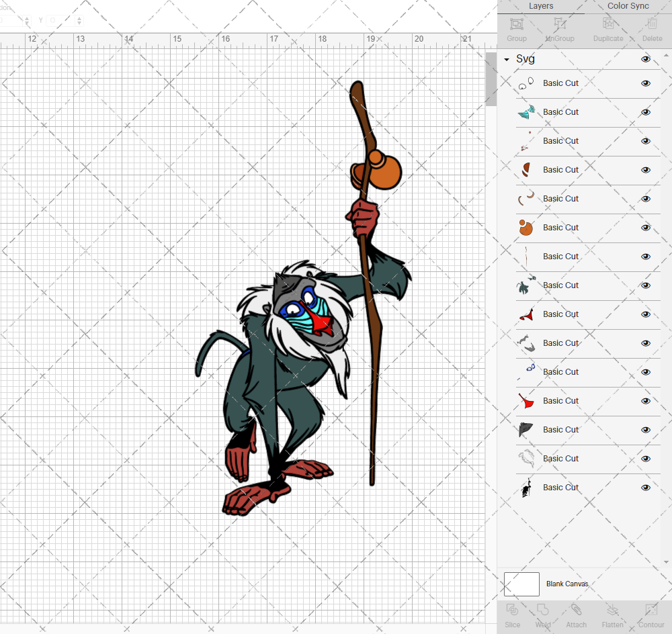The height and width of the screenshot is (634, 672).
Task: Hide the orange gourd Basic Cut layer
Action: click(x=645, y=228)
